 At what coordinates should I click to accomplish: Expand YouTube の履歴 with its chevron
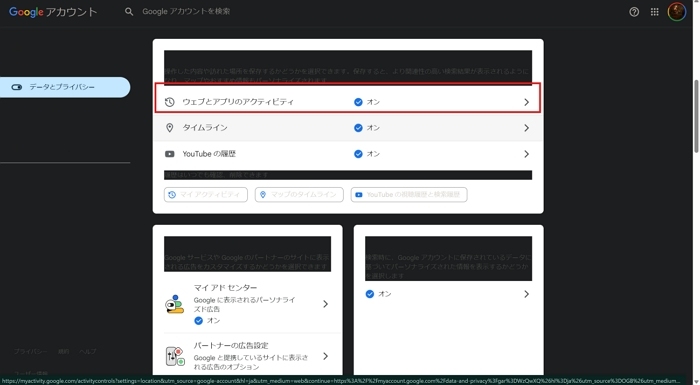coord(526,154)
